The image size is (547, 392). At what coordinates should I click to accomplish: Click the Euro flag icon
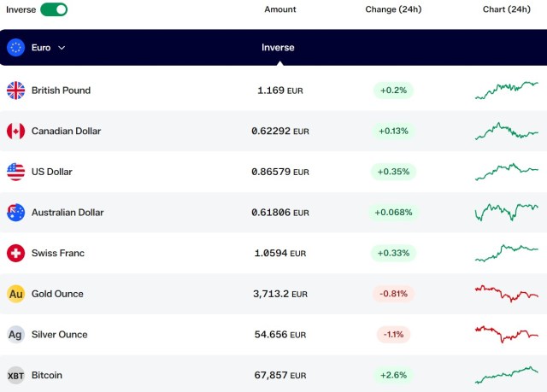tap(15, 47)
